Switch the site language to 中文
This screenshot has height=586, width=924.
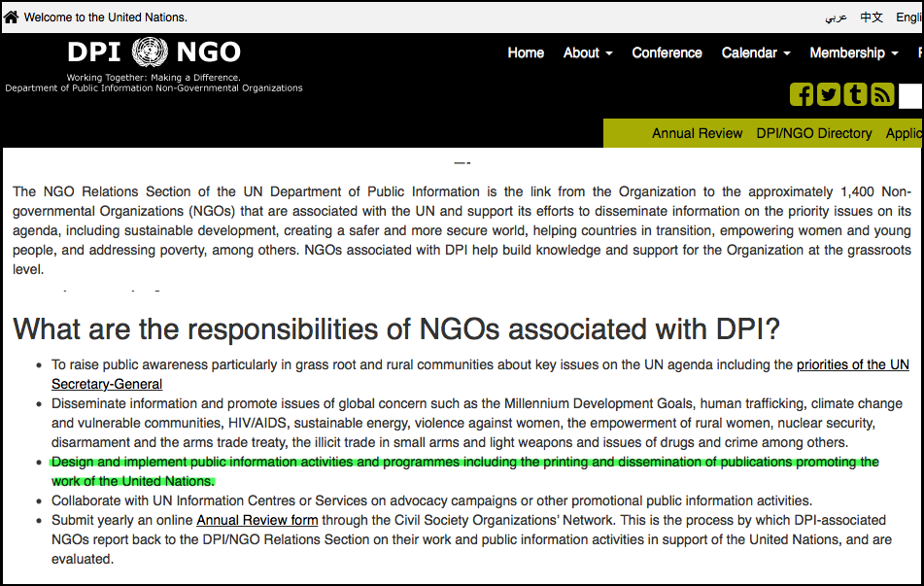tap(871, 17)
